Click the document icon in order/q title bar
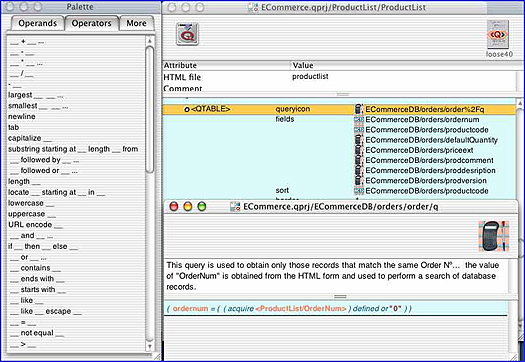Screen dimensions: 525x362 [x=235, y=207]
